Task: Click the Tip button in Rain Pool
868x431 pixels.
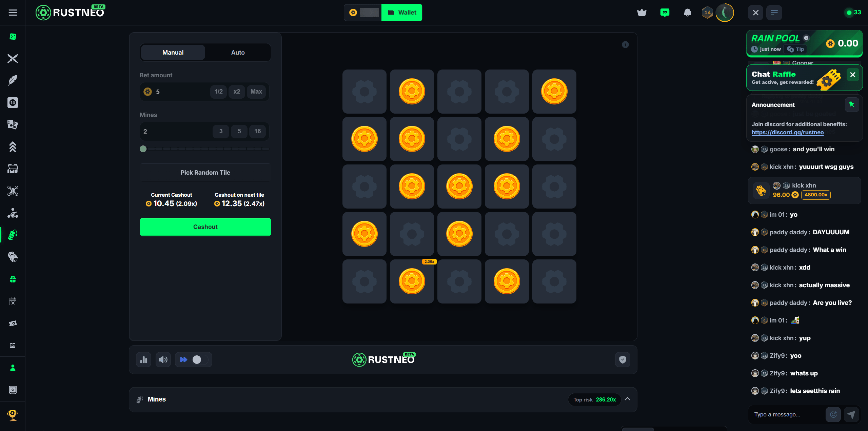Action: [795, 49]
